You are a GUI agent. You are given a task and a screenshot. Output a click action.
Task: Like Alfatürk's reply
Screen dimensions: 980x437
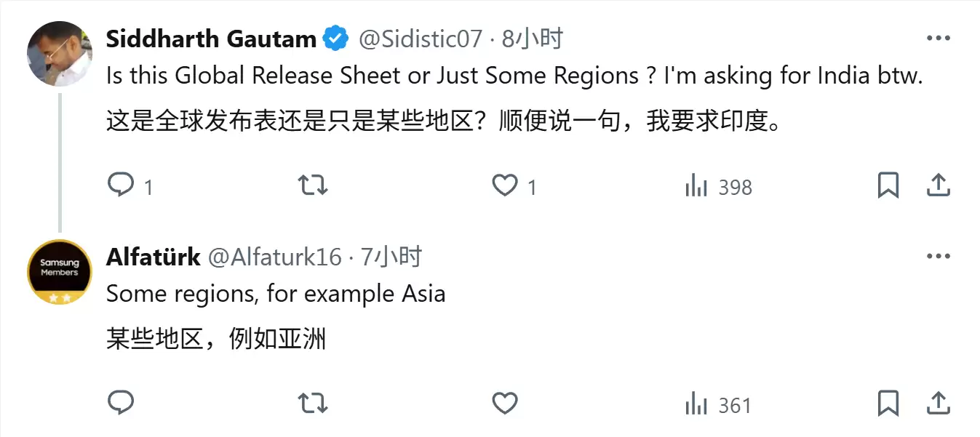point(503,402)
